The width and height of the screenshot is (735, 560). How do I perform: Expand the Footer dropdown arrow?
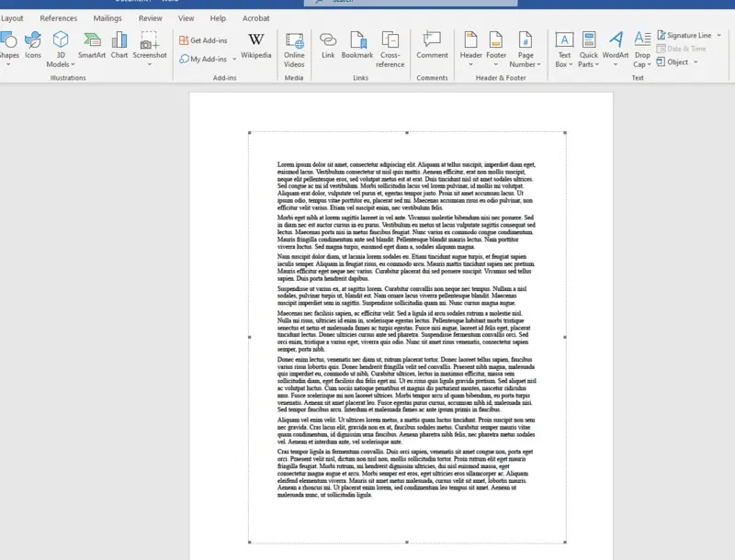pos(496,64)
